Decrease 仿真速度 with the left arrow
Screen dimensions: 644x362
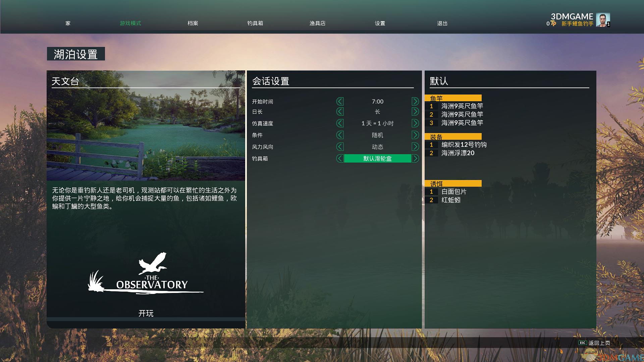tap(340, 123)
